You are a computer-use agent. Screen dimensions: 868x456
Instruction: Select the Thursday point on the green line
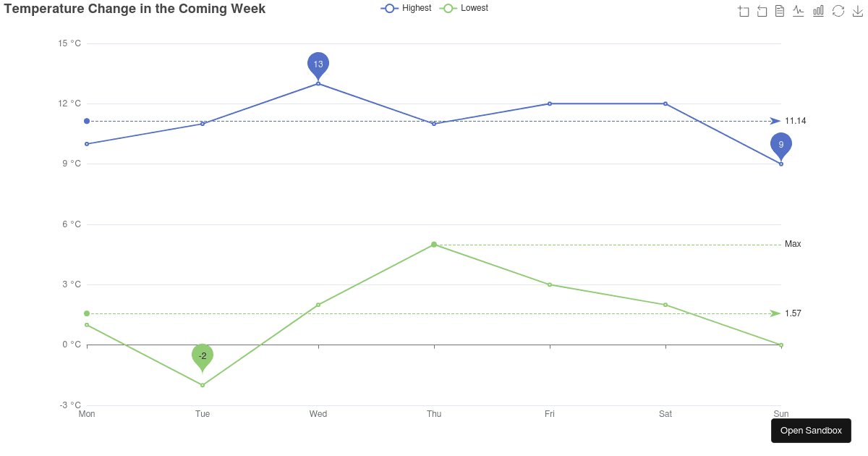tap(434, 245)
